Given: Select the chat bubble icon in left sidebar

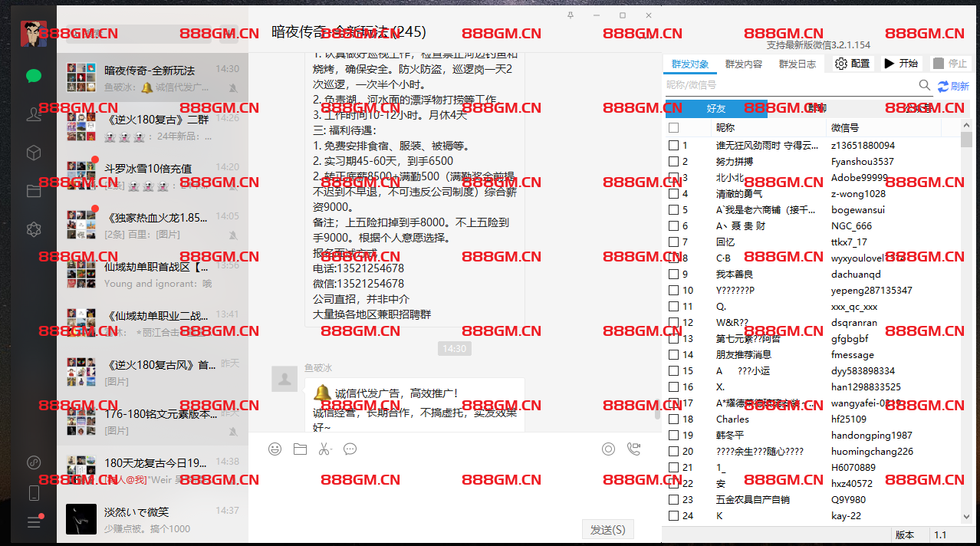Looking at the screenshot, I should tap(34, 77).
